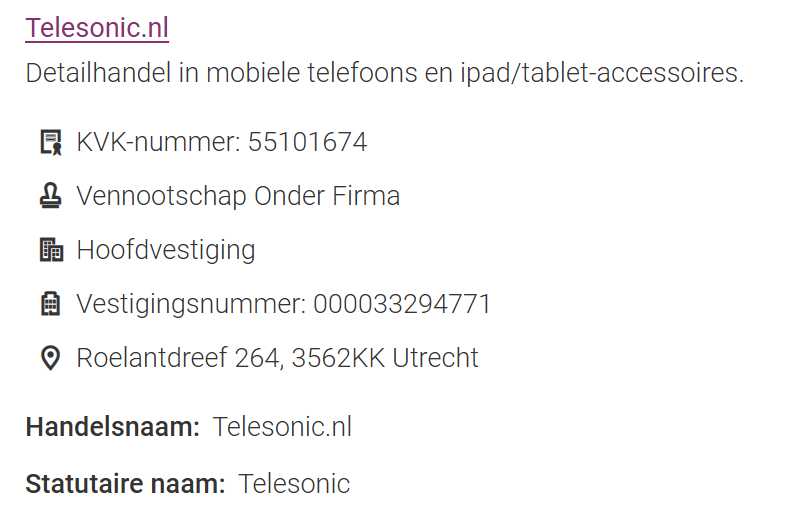Select the KVK number 55101674
799x528 pixels.
[x=307, y=143]
